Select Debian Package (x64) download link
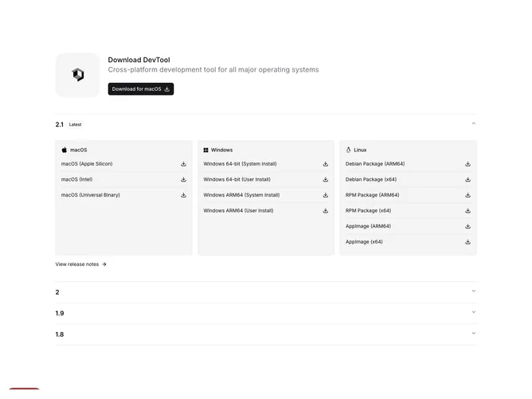Image resolution: width=532 pixels, height=399 pixels. click(409, 179)
